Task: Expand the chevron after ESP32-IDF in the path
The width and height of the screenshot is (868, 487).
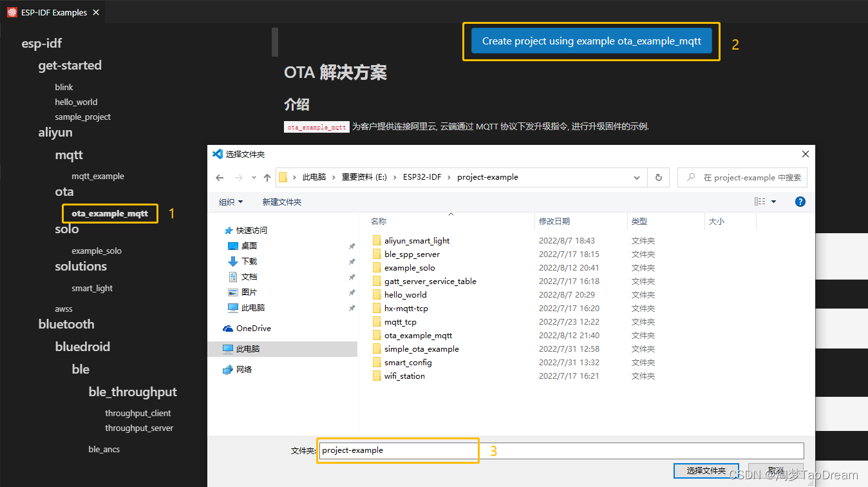Action: [x=449, y=177]
